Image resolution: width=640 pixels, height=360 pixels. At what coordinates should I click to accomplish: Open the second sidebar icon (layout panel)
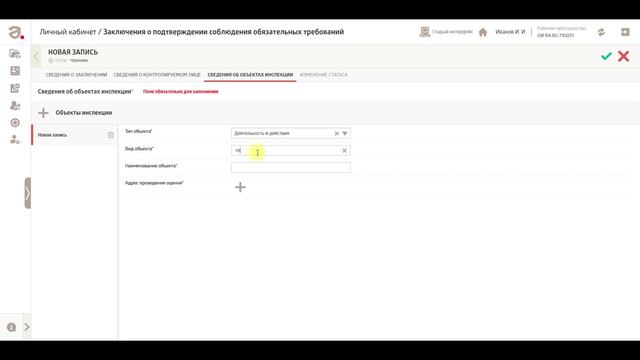(15, 71)
